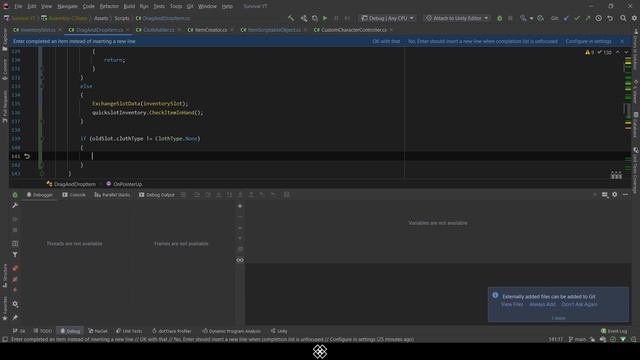Click the filter funnel icon in Debug panel
The width and height of the screenshot is (640, 360).
pyautogui.click(x=15, y=255)
